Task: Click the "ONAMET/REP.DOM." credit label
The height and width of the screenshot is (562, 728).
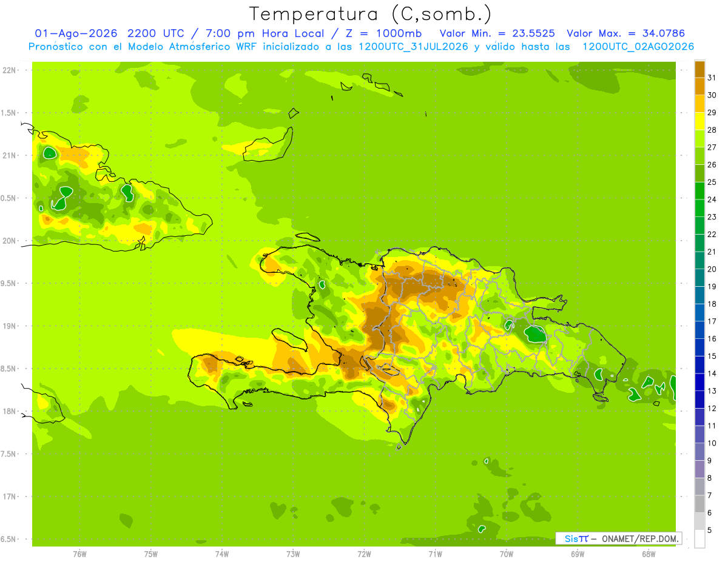Action: [639, 538]
